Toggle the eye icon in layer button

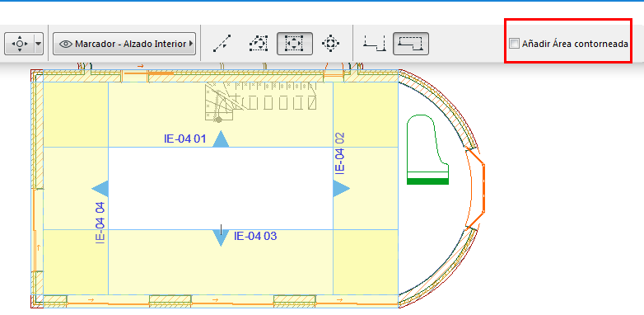pos(66,44)
